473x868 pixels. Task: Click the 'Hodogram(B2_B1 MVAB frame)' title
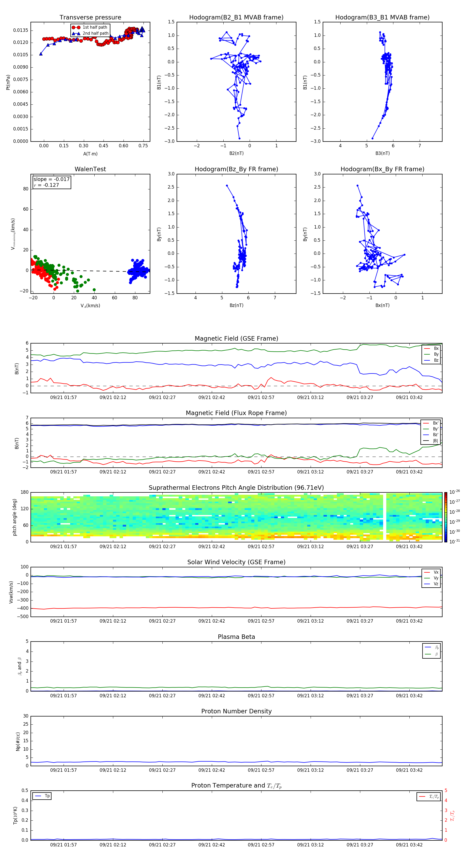pos(236,18)
